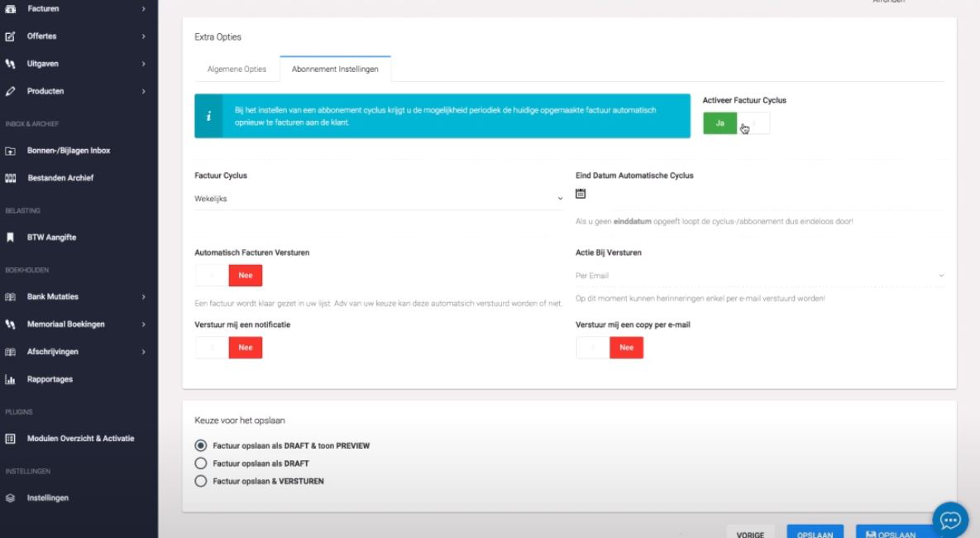Click the Bestanden Archief icon
The height and width of the screenshot is (538, 980).
(x=10, y=178)
